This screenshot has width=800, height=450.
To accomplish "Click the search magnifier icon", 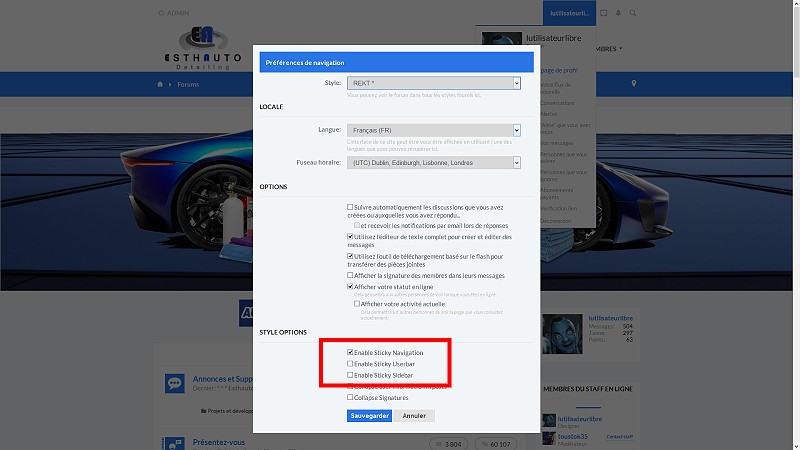I will [x=633, y=13].
